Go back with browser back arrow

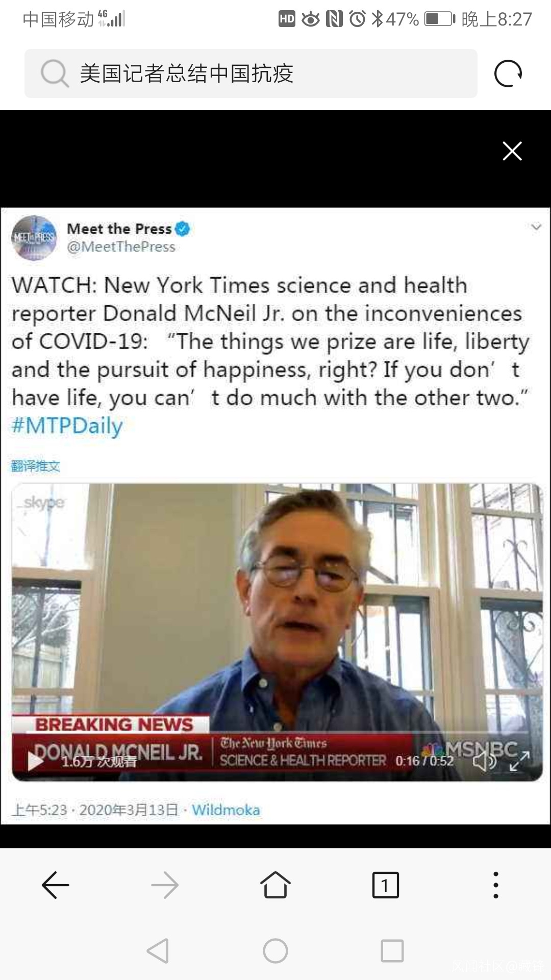[55, 885]
